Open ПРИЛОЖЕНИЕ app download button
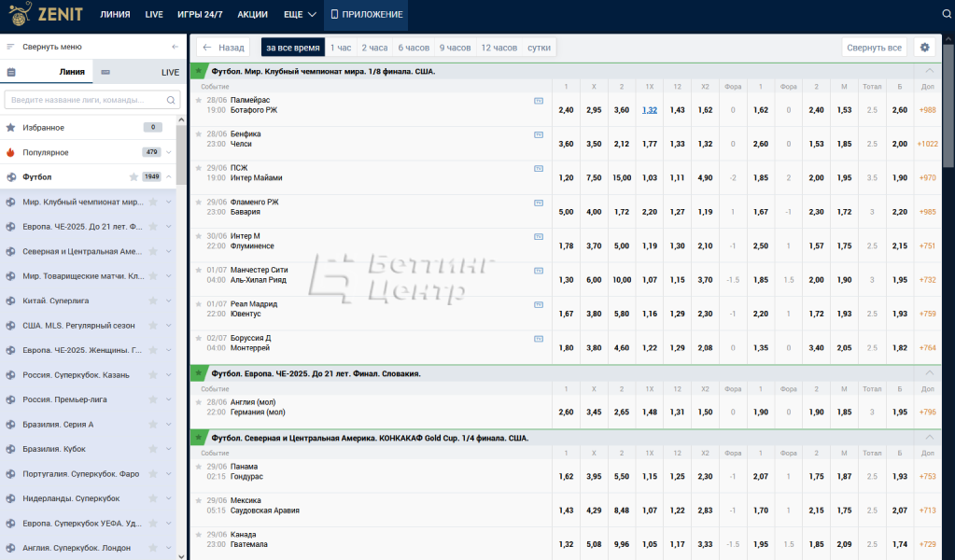The height and width of the screenshot is (560, 955). pyautogui.click(x=367, y=14)
